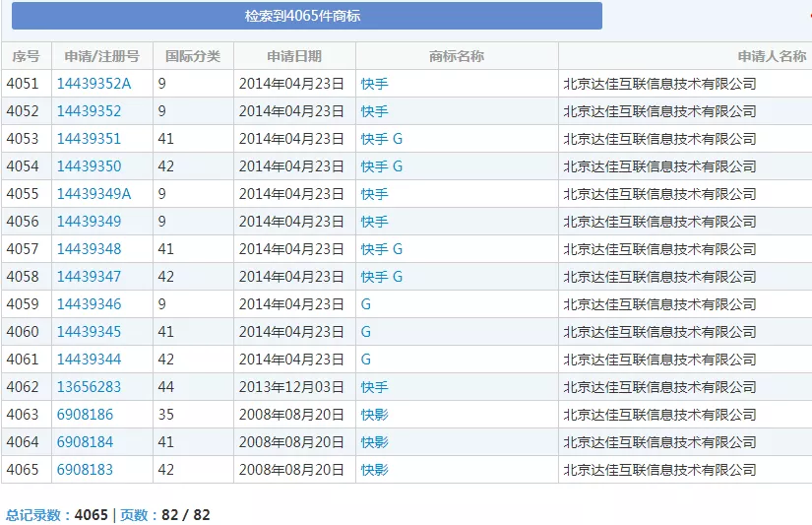
Task: Click the 国际分类 column header
Action: point(193,56)
